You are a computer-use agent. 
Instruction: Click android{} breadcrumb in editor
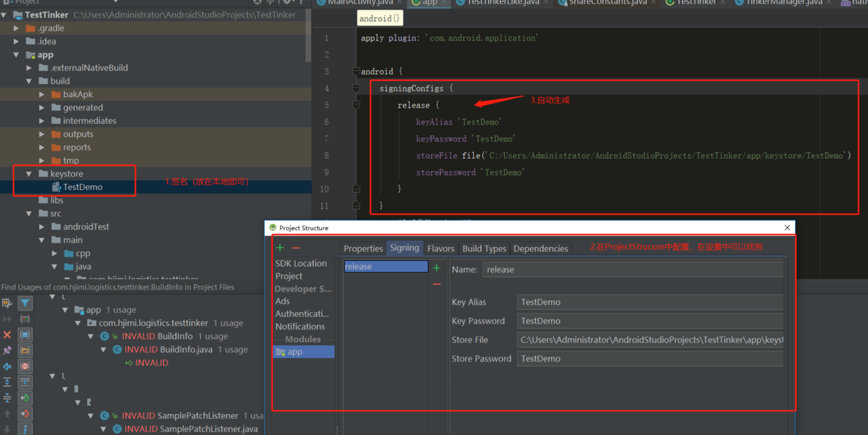point(380,18)
